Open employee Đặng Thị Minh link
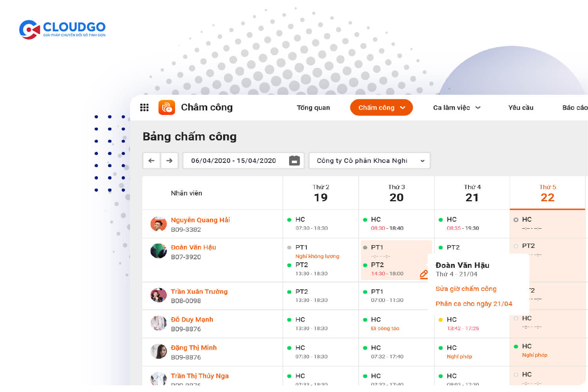The height and width of the screenshot is (392, 588). click(194, 347)
